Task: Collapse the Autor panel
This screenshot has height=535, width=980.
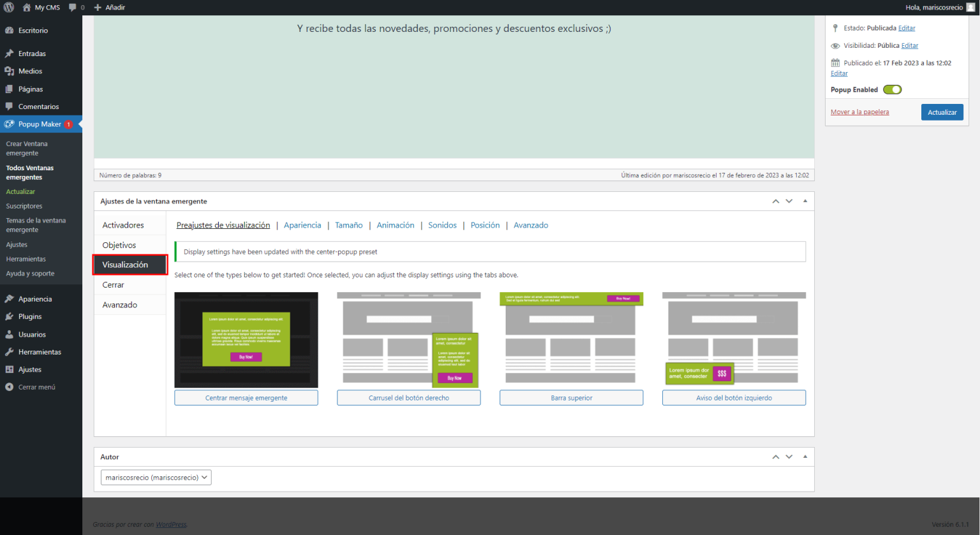Action: [805, 457]
